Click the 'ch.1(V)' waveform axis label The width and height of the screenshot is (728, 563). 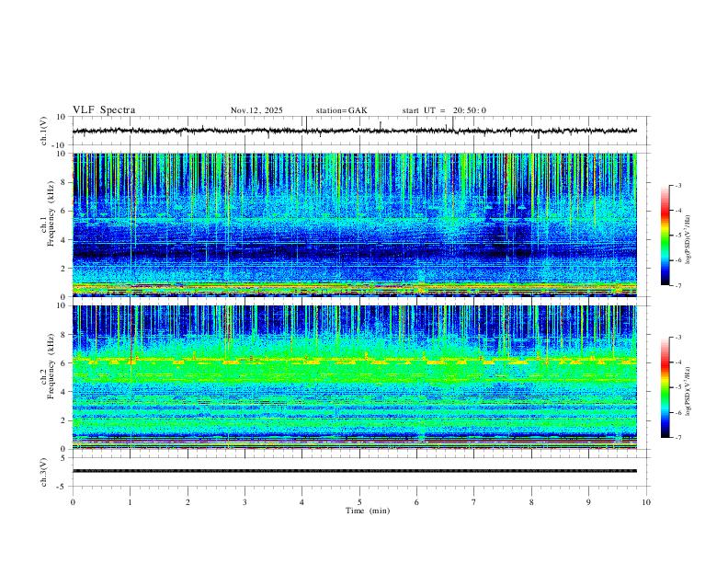(44, 131)
